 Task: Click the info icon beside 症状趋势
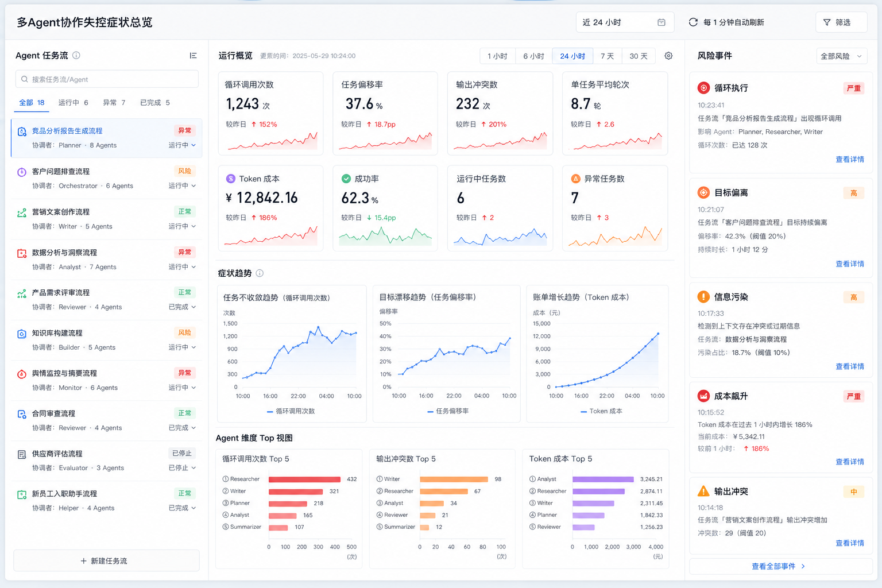(260, 273)
